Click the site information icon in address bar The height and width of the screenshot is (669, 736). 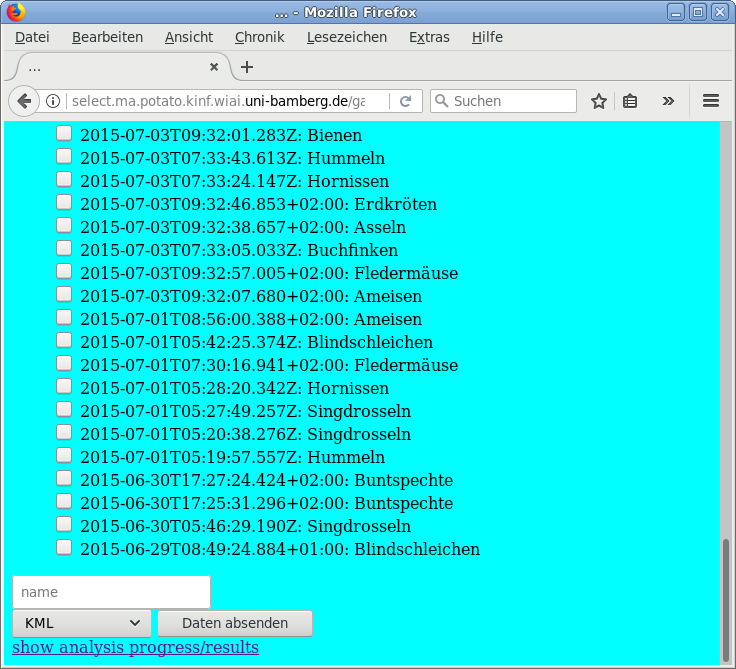pyautogui.click(x=54, y=101)
